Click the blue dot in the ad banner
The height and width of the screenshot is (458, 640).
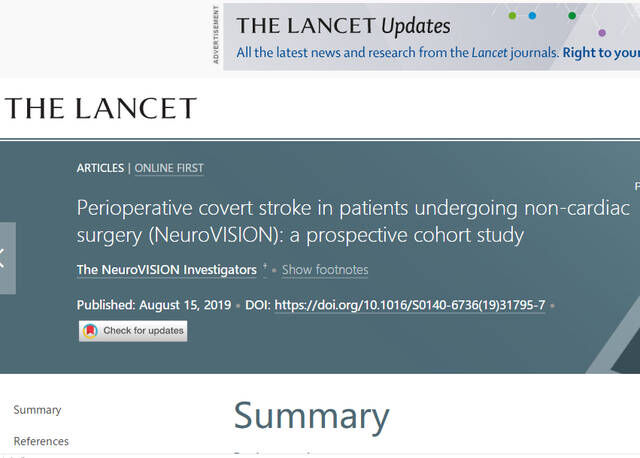(x=532, y=16)
